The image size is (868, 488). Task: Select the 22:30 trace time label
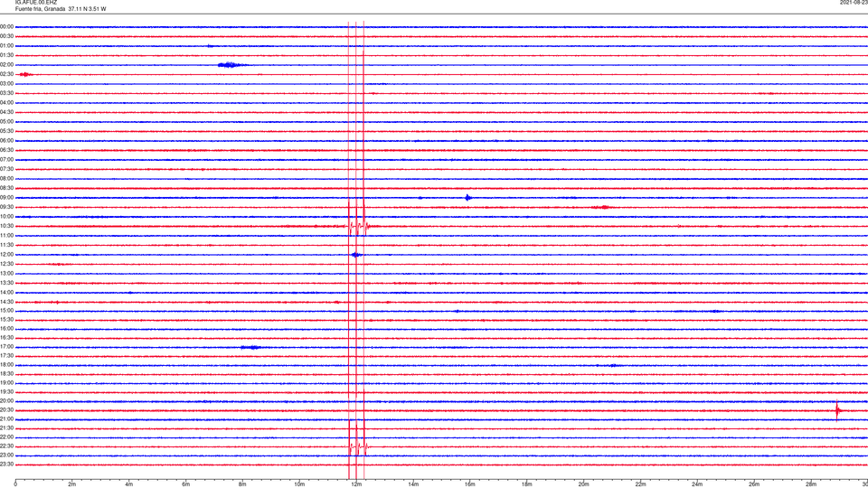point(7,446)
